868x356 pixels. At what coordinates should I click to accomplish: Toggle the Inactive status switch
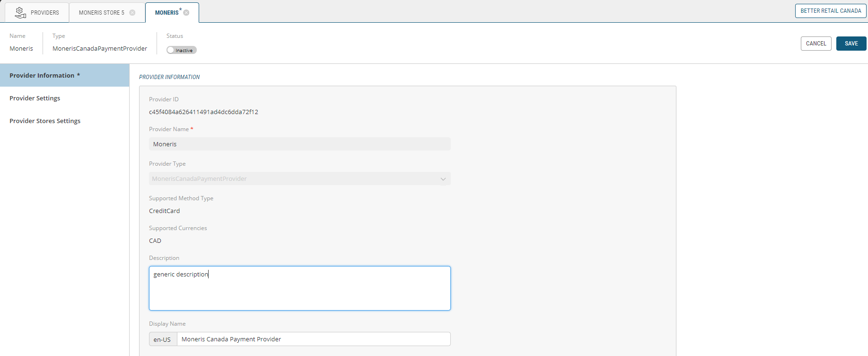(181, 50)
